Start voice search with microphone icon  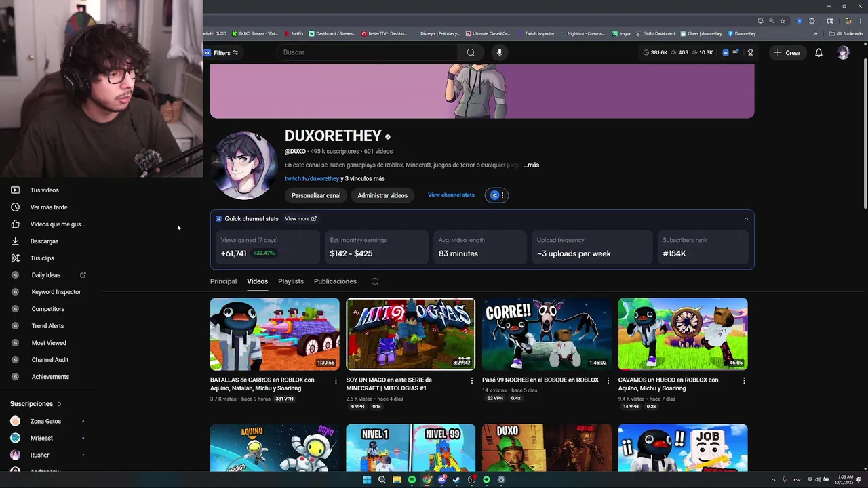(x=500, y=52)
